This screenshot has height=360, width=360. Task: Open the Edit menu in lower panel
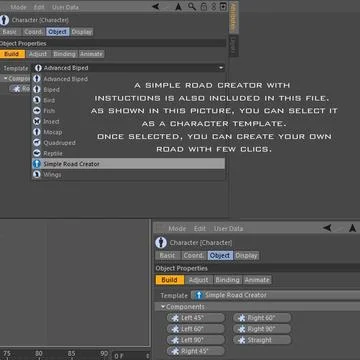point(200,229)
